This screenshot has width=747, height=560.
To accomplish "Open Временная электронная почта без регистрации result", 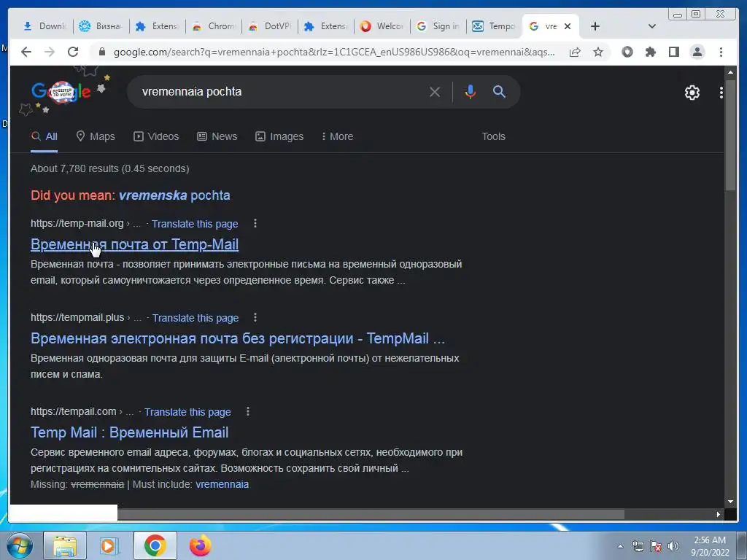I will pyautogui.click(x=238, y=338).
